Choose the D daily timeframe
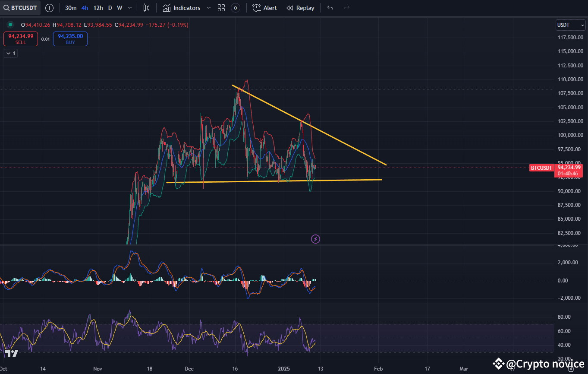The height and width of the screenshot is (374, 588). click(x=110, y=8)
